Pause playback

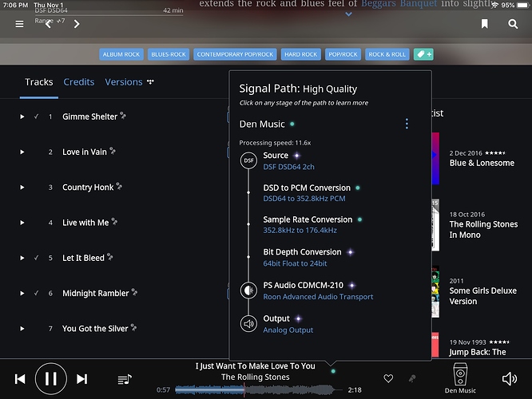click(x=51, y=379)
